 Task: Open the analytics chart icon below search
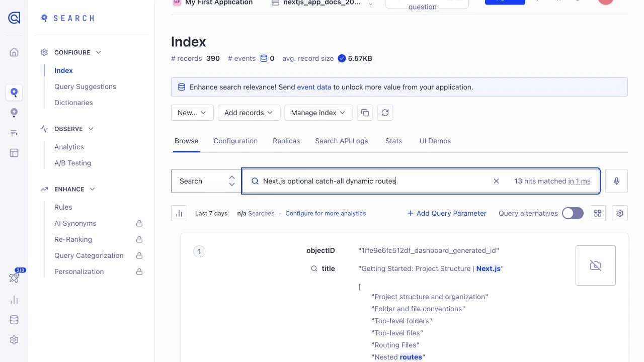(179, 213)
